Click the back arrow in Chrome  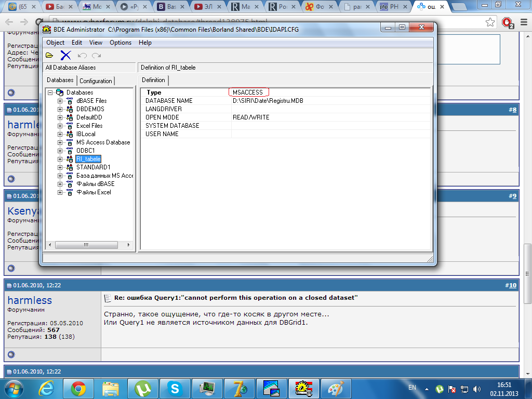tap(9, 22)
